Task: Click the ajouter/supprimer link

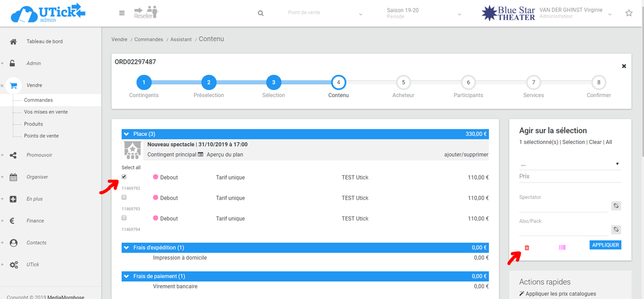Action: point(466,154)
